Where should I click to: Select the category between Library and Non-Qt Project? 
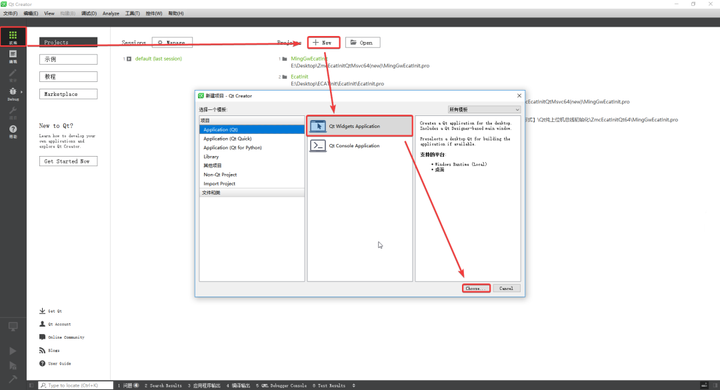pos(252,165)
